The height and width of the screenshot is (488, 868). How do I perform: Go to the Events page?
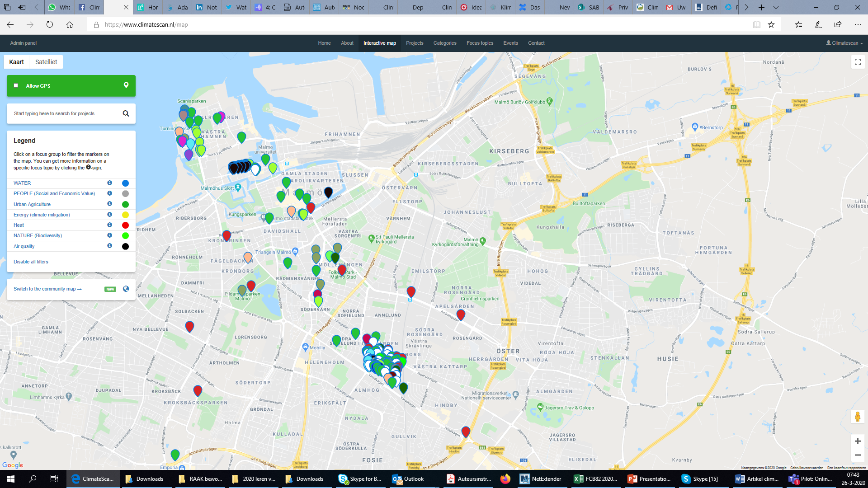(510, 43)
